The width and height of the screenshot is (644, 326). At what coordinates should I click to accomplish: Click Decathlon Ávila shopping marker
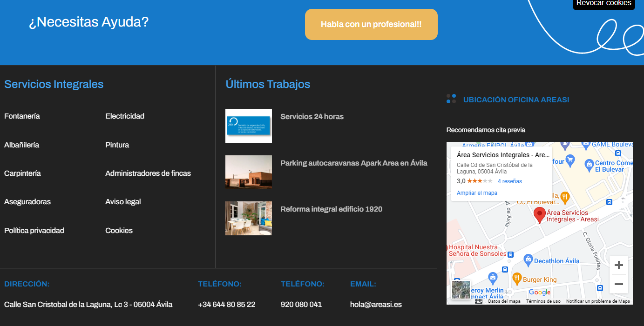pyautogui.click(x=528, y=260)
